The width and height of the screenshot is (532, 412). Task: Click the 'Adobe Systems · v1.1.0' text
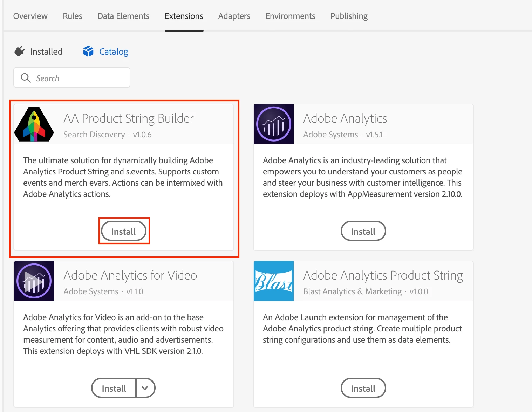click(x=103, y=291)
